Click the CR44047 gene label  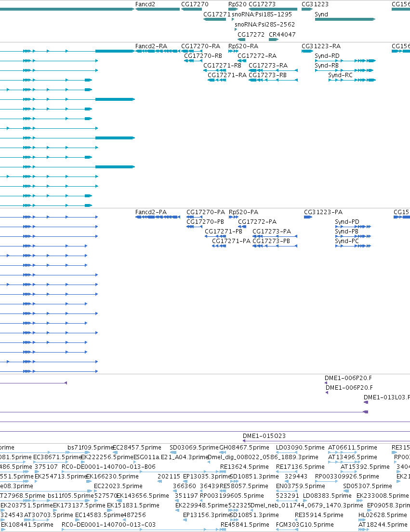(x=282, y=35)
